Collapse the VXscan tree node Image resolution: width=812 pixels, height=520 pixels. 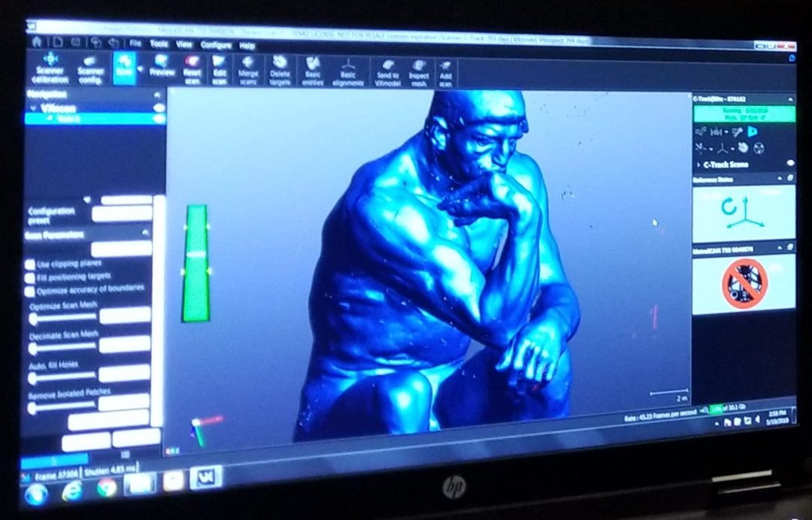pyautogui.click(x=34, y=109)
